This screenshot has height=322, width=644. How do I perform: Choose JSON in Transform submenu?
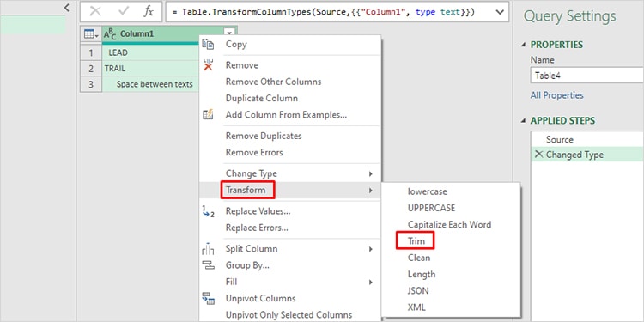coord(418,291)
